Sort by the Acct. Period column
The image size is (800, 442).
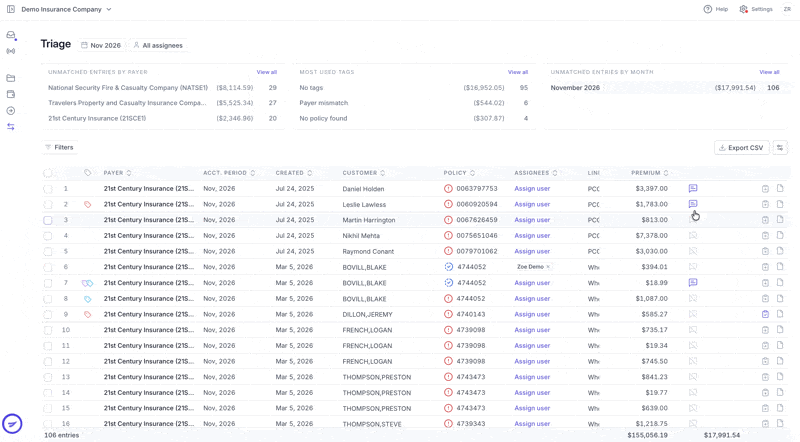[229, 173]
